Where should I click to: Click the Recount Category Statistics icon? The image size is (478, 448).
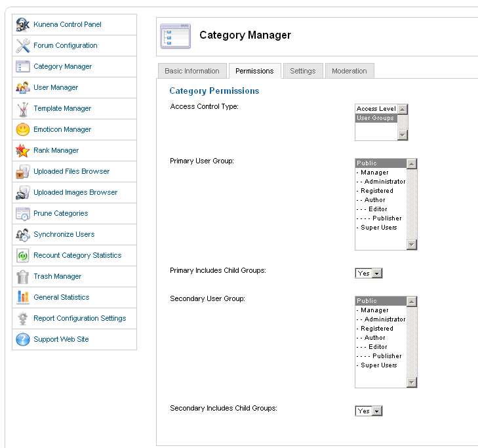[23, 256]
